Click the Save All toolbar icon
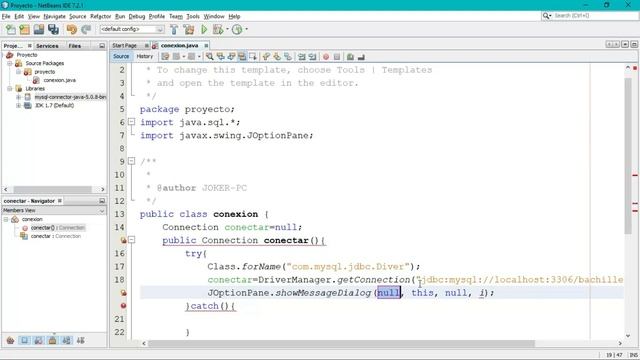640x360 pixels. point(53,29)
